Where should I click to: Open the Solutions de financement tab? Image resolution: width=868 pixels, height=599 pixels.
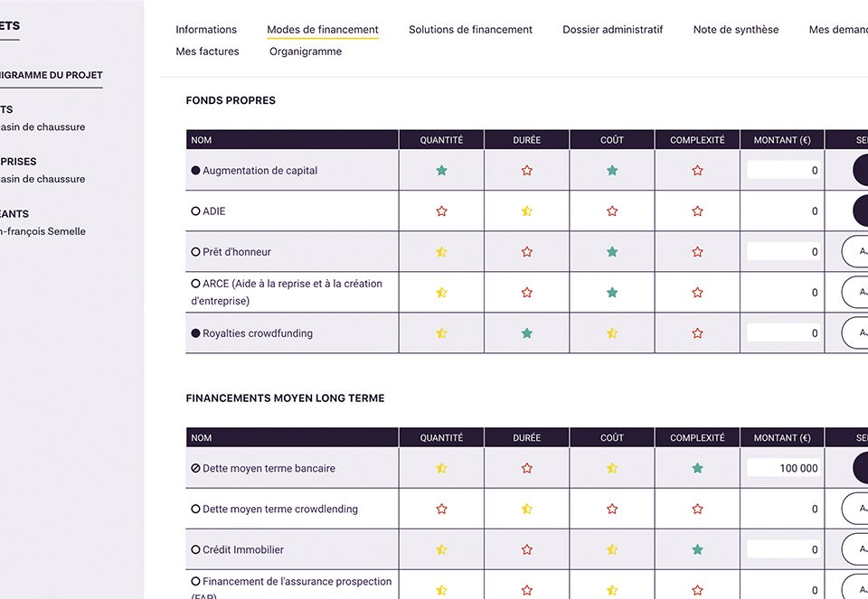(x=470, y=29)
